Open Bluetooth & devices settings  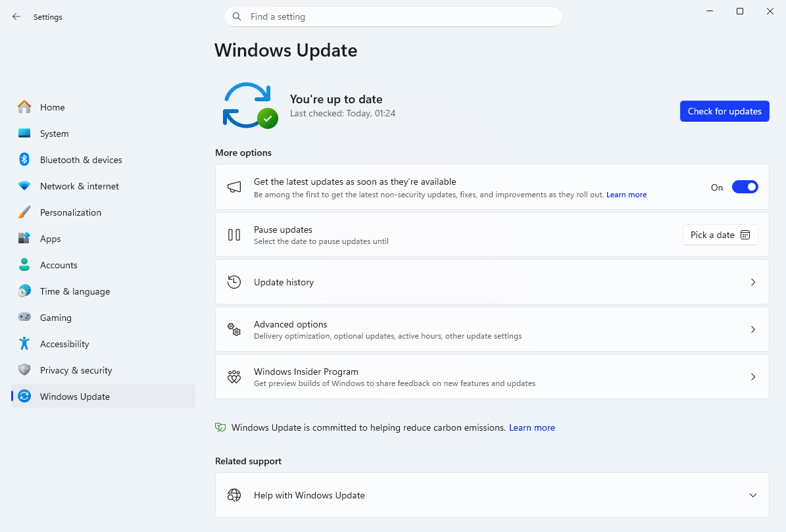pos(103,160)
